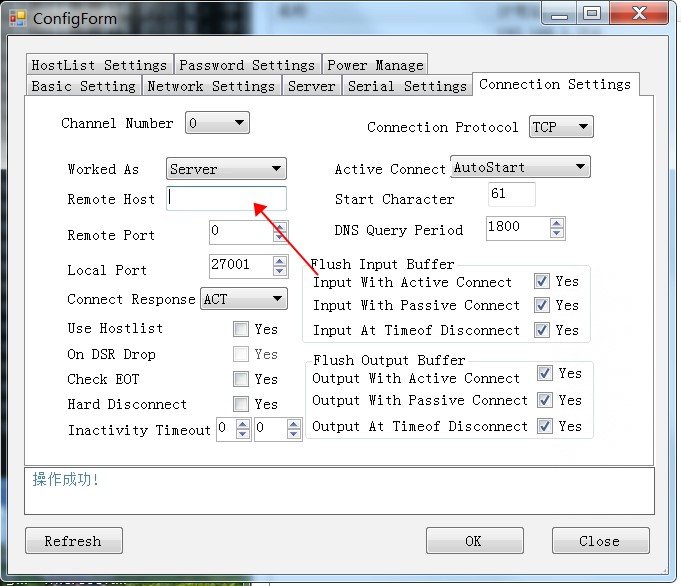This screenshot has width=681, height=586.
Task: Uncheck Input With Active Connect
Action: [542, 282]
